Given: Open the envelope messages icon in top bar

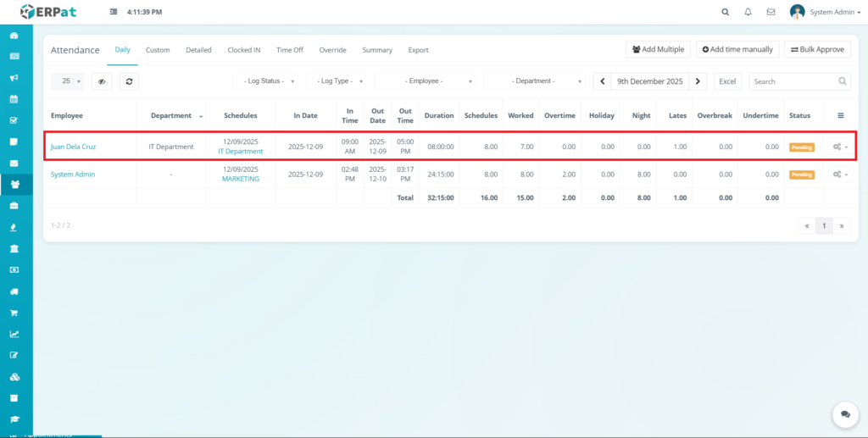Looking at the screenshot, I should [771, 13].
